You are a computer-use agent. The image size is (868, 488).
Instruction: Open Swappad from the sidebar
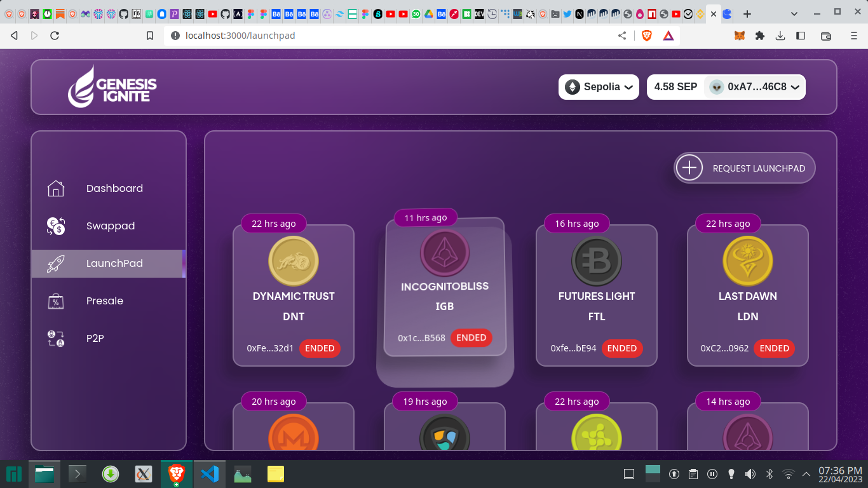(109, 226)
